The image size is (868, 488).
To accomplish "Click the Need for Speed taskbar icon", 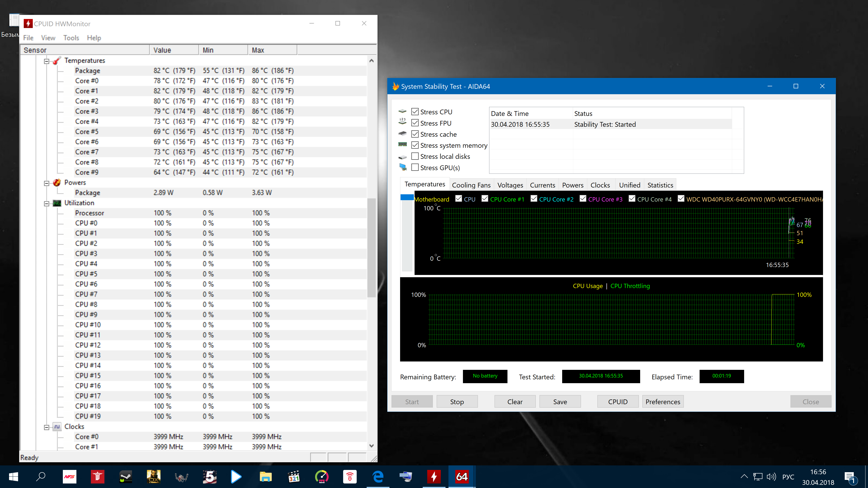I will 69,476.
